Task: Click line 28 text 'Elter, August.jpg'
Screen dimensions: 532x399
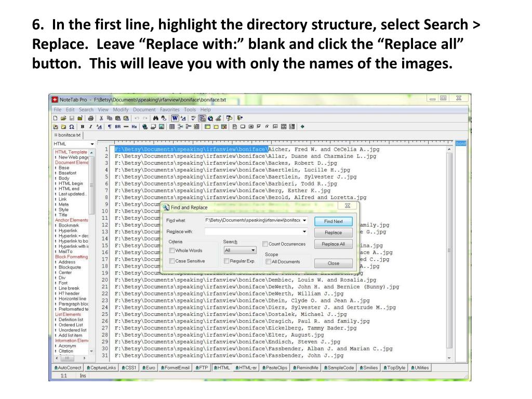Action: [x=296, y=335]
